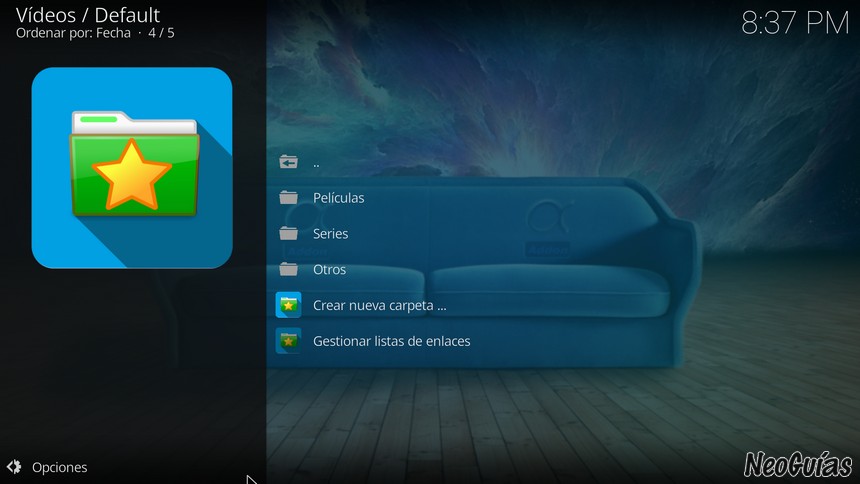Open the Otros folder
Image resolution: width=860 pixels, height=484 pixels.
tap(329, 269)
